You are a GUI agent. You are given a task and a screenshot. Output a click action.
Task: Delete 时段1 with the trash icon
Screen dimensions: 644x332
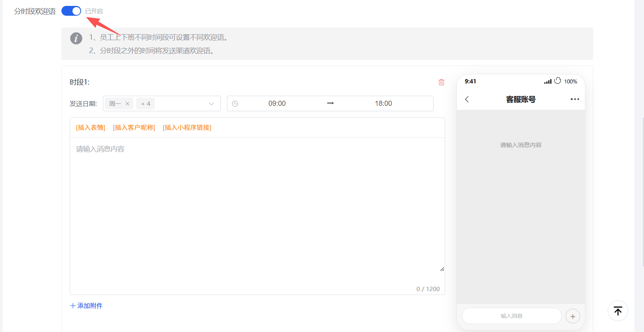tap(442, 82)
